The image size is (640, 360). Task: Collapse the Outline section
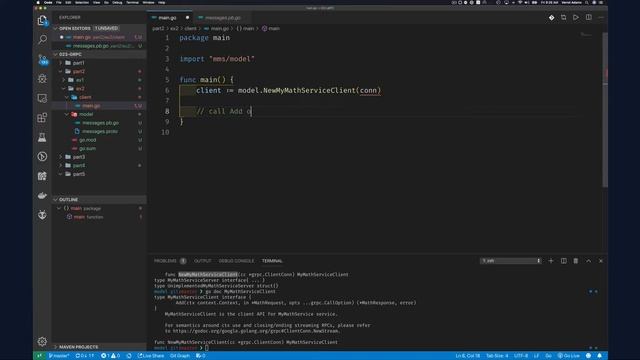[x=99, y=200]
